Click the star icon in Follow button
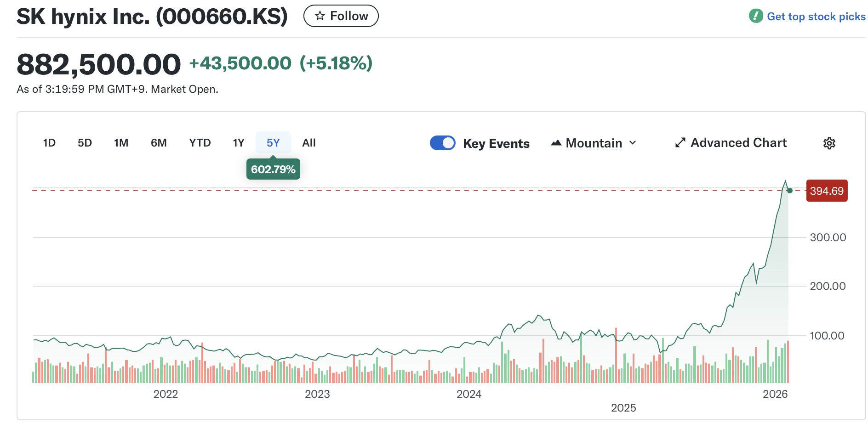The width and height of the screenshot is (868, 429). (x=320, y=16)
